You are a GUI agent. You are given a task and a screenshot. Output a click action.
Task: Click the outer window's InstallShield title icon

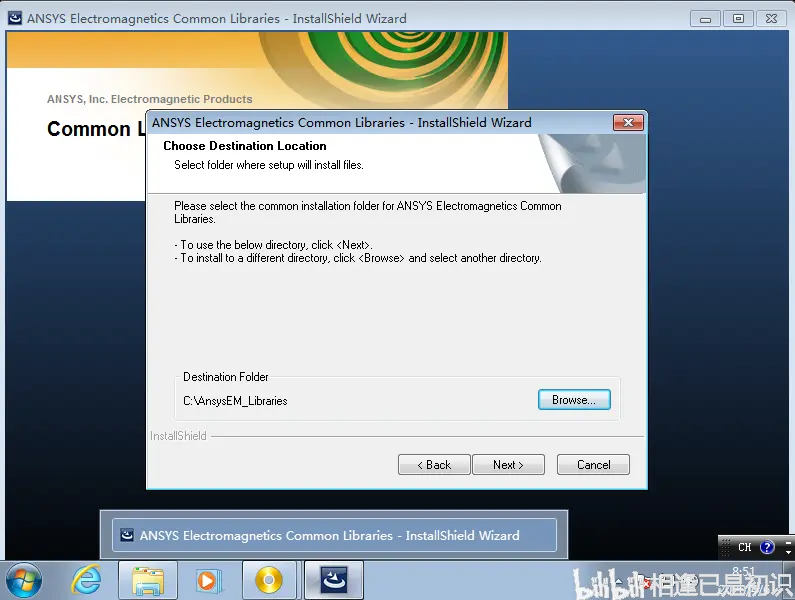coord(15,18)
